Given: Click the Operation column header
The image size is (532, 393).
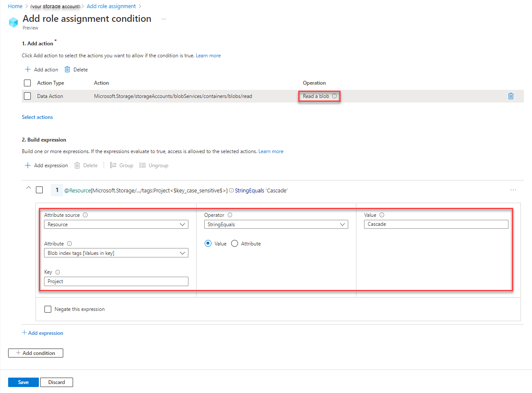Looking at the screenshot, I should 314,83.
